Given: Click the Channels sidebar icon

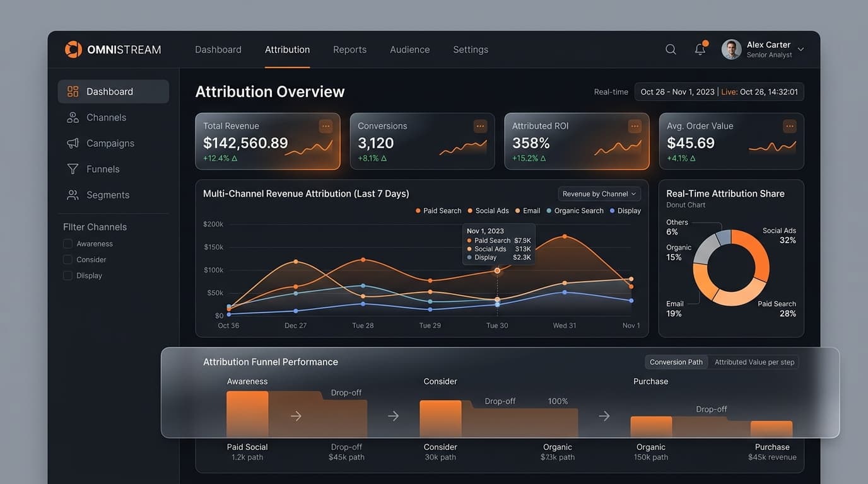Looking at the screenshot, I should 73,117.
